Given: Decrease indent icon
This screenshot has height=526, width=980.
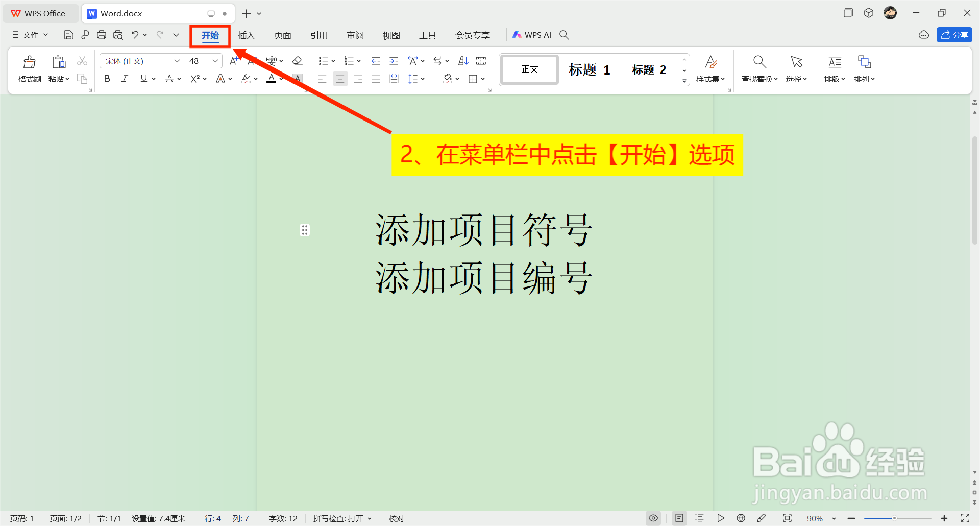Looking at the screenshot, I should point(376,61).
